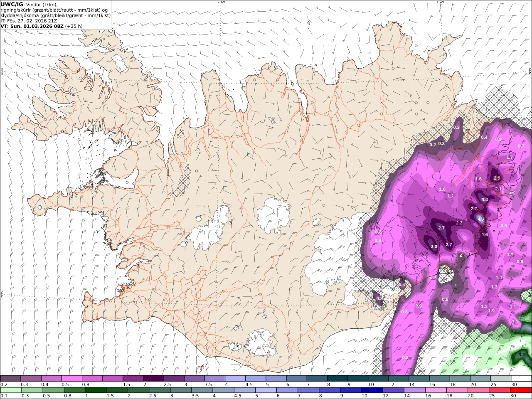Click the '0.2' label on the snow scale
Screen dimensions: 532x399
coord(3,384)
